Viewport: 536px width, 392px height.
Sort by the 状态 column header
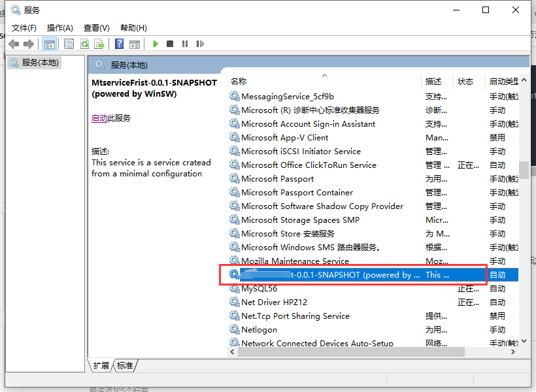click(465, 81)
